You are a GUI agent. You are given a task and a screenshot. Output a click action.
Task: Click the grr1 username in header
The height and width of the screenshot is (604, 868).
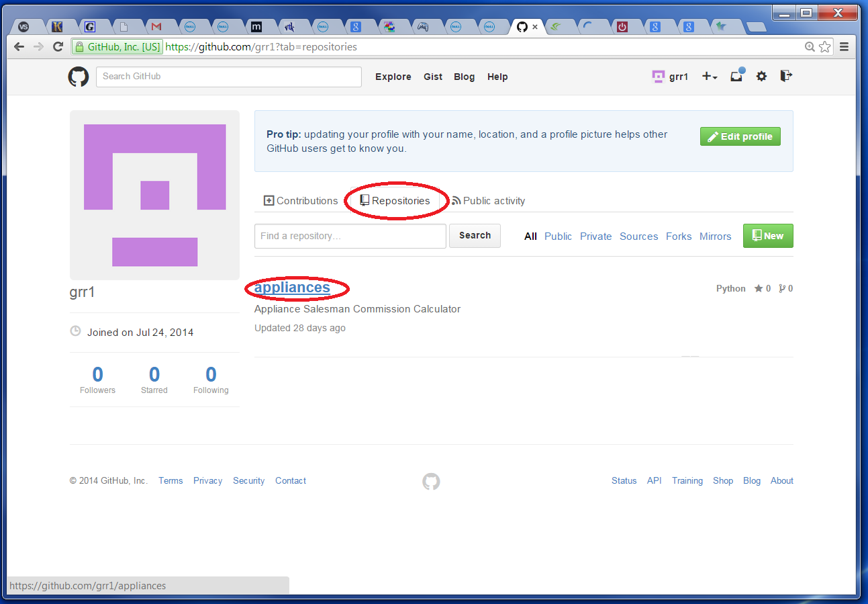coord(679,77)
